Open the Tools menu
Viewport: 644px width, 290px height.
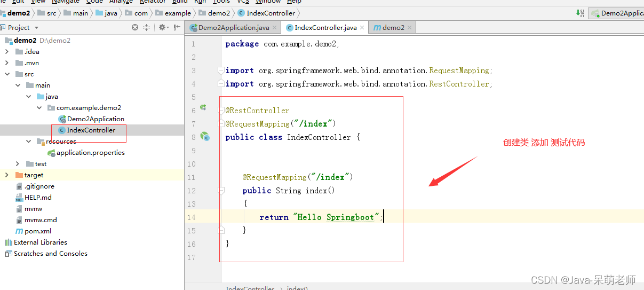pyautogui.click(x=221, y=2)
